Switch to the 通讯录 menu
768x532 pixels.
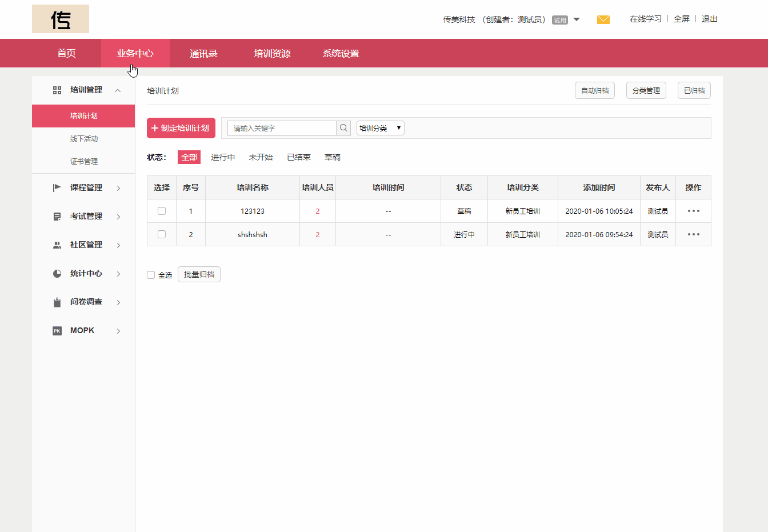point(203,53)
